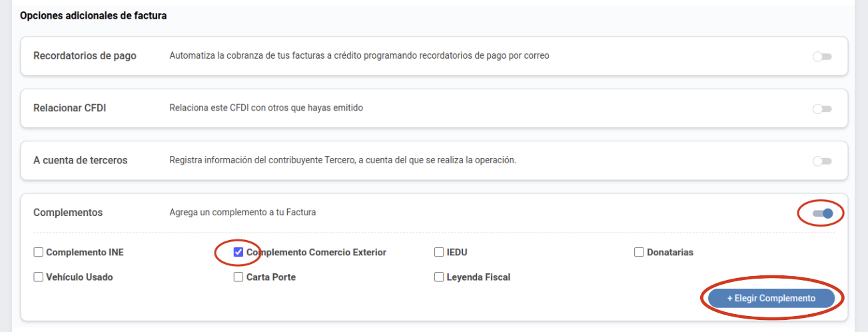
Task: Click the Carta Porte label text
Action: [x=271, y=277]
